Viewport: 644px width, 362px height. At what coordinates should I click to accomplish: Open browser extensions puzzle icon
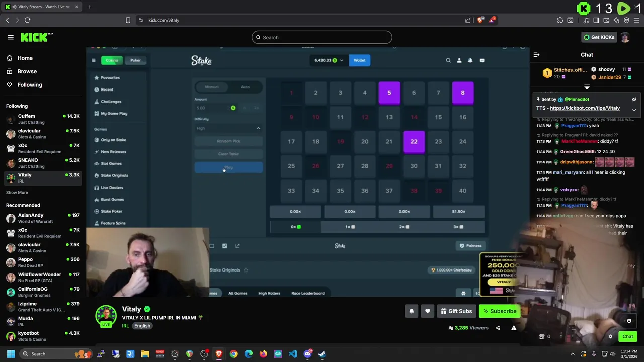(x=560, y=20)
